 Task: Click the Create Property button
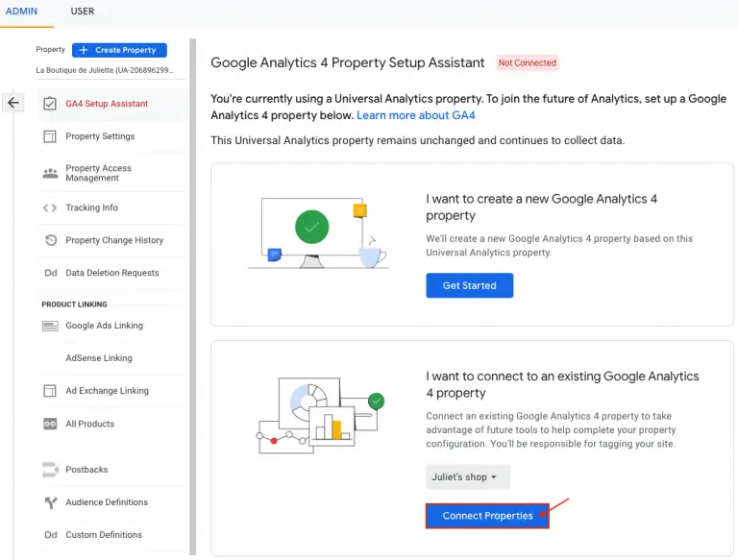[119, 50]
